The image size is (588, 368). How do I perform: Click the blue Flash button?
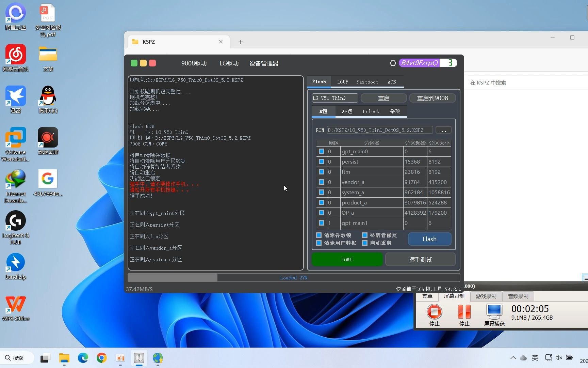tap(429, 239)
